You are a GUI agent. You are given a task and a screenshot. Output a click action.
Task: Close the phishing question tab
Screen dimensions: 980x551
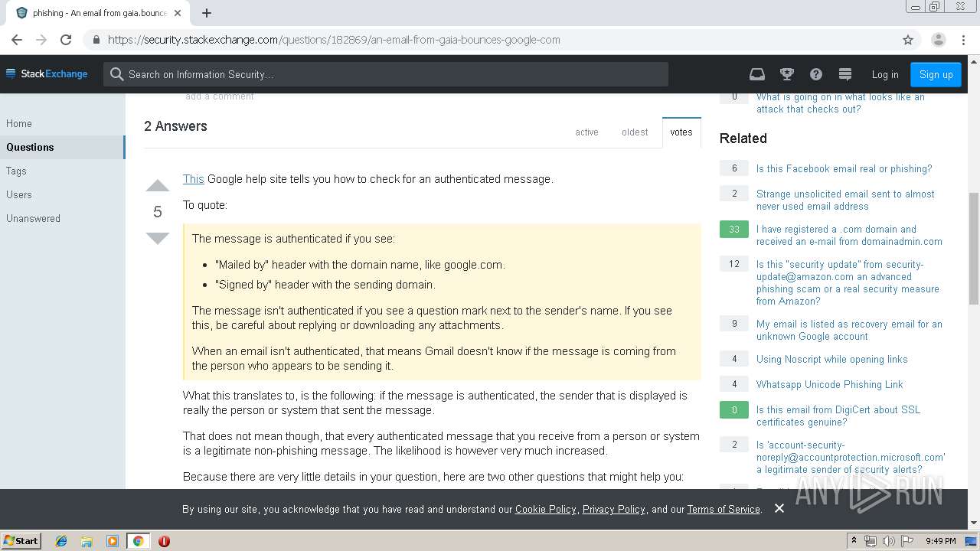(x=178, y=13)
